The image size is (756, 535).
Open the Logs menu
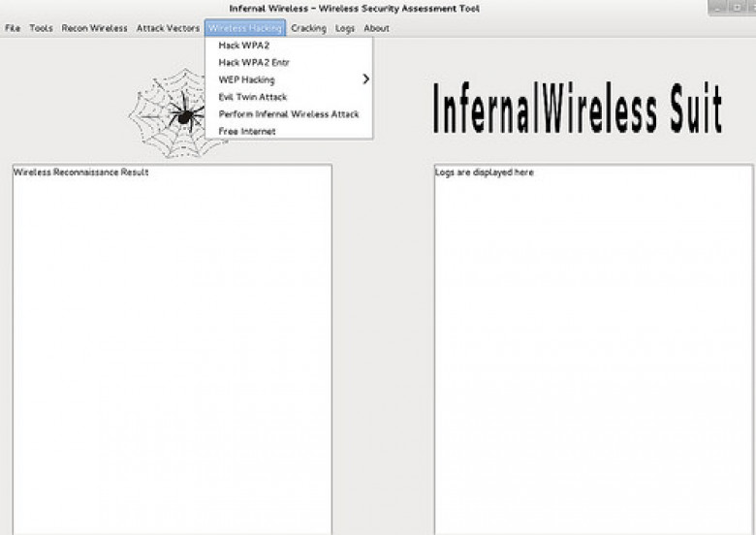point(345,28)
